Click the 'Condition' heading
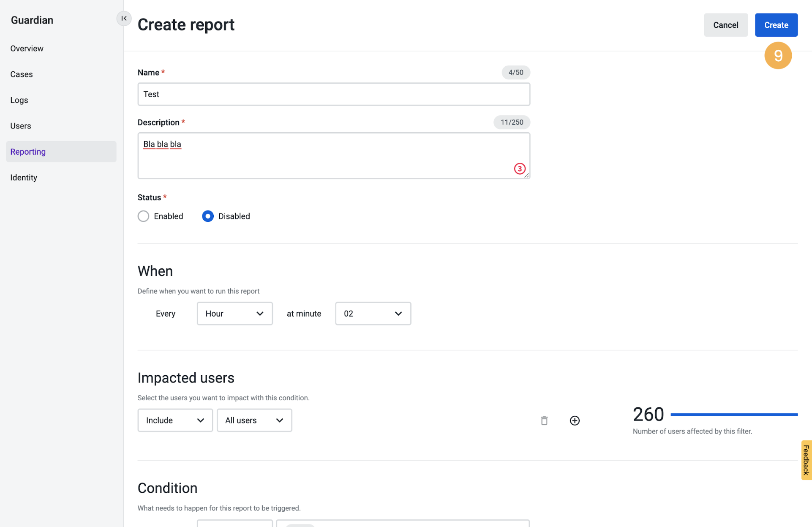The height and width of the screenshot is (527, 812). (x=167, y=488)
